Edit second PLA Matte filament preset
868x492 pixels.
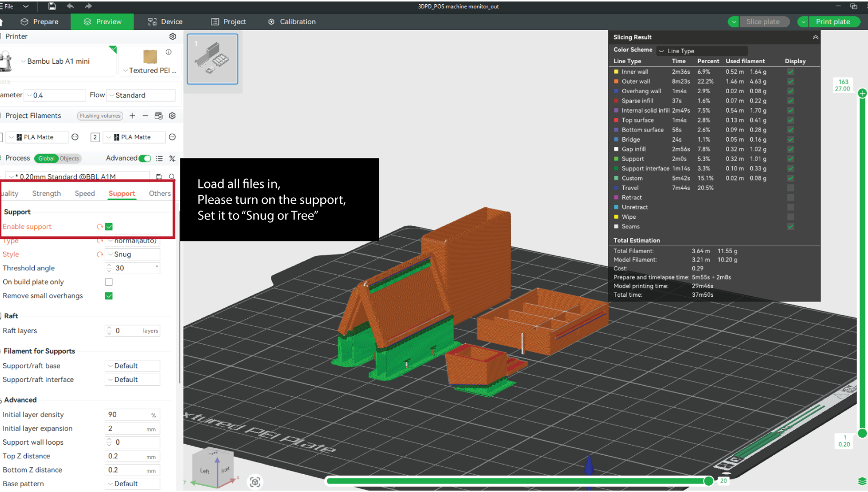[x=172, y=137]
